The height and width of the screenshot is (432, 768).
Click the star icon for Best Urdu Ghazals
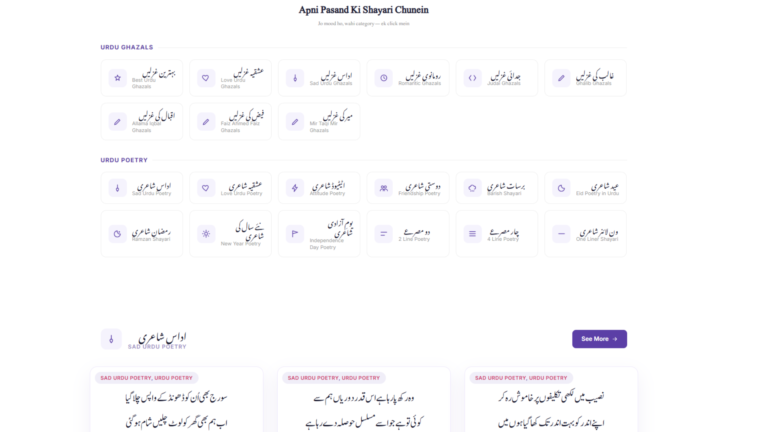118,78
